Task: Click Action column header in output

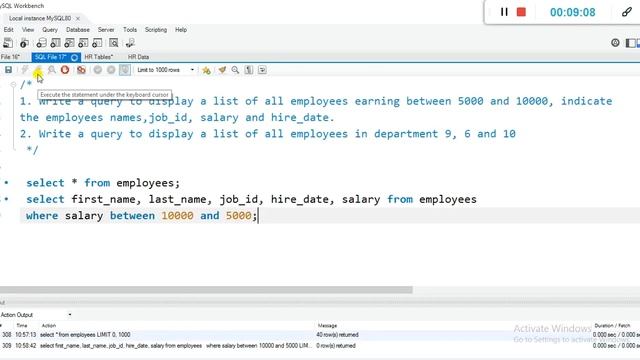Action: [x=49, y=325]
